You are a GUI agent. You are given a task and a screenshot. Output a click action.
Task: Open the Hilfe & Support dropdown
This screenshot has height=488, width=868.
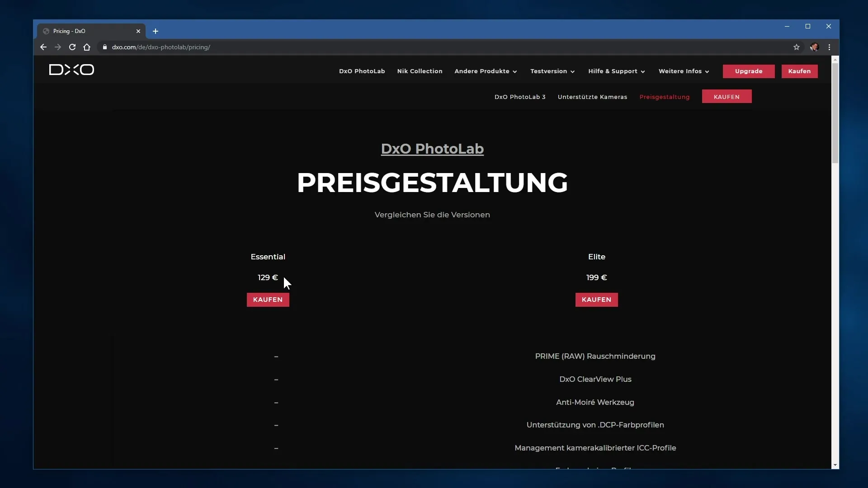point(617,71)
